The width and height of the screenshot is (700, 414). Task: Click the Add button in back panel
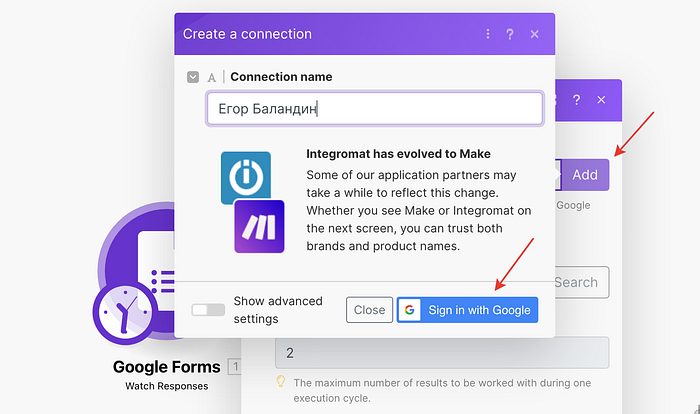(x=585, y=175)
